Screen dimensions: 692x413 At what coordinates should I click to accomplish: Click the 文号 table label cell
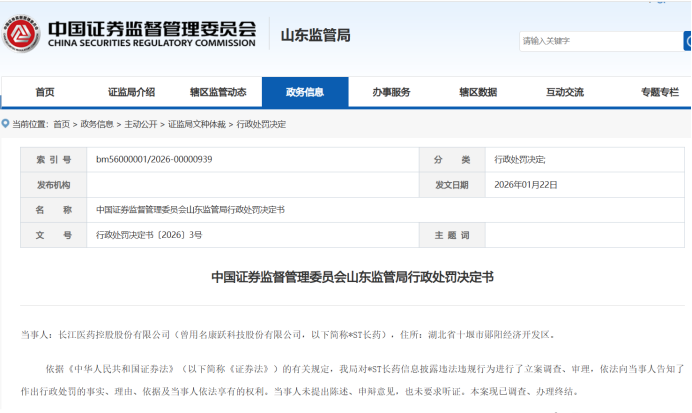click(53, 235)
